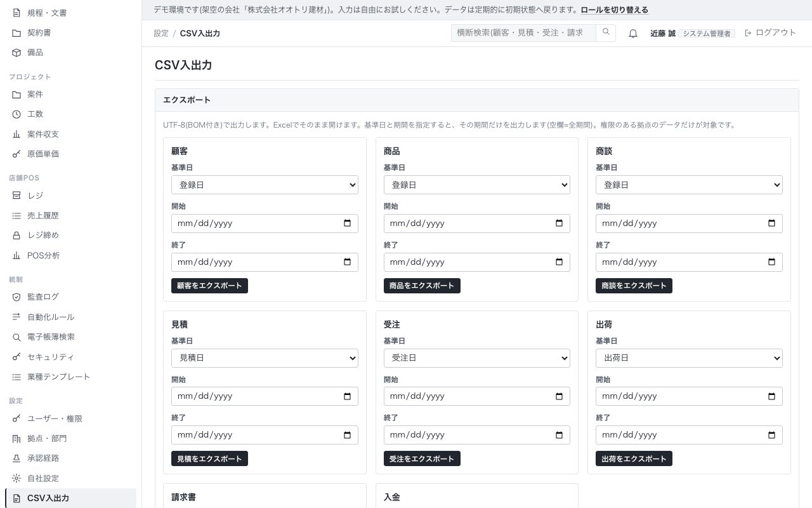Click the 監査ログ shield icon
Screen dimensions: 812x508
click(16, 297)
